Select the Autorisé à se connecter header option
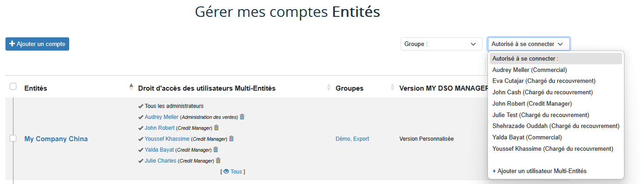 pyautogui.click(x=556, y=59)
